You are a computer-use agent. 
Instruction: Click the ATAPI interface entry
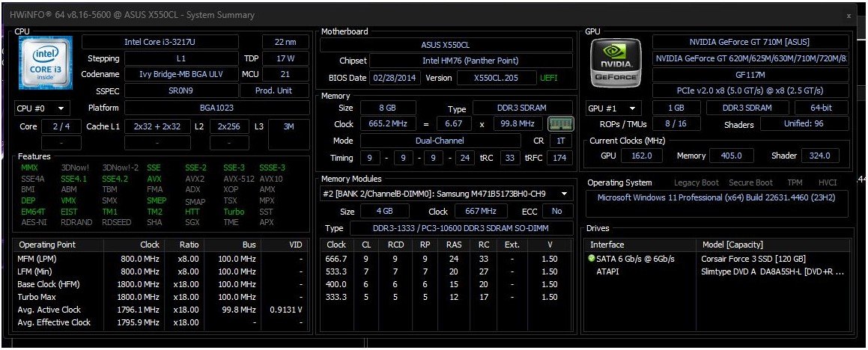610,271
